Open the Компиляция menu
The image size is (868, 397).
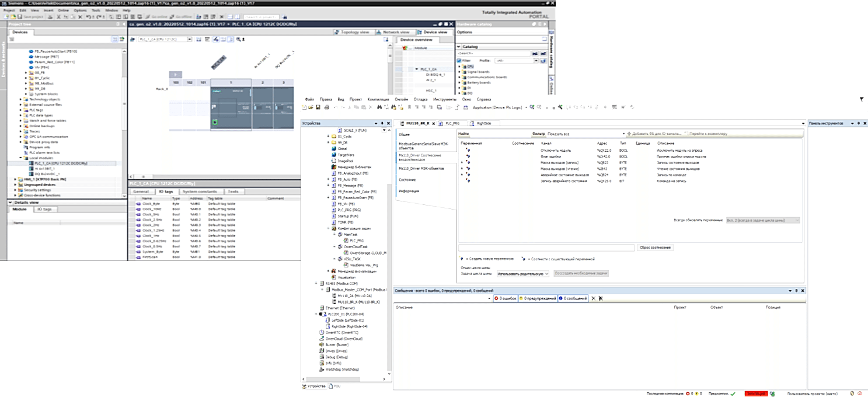pos(378,99)
